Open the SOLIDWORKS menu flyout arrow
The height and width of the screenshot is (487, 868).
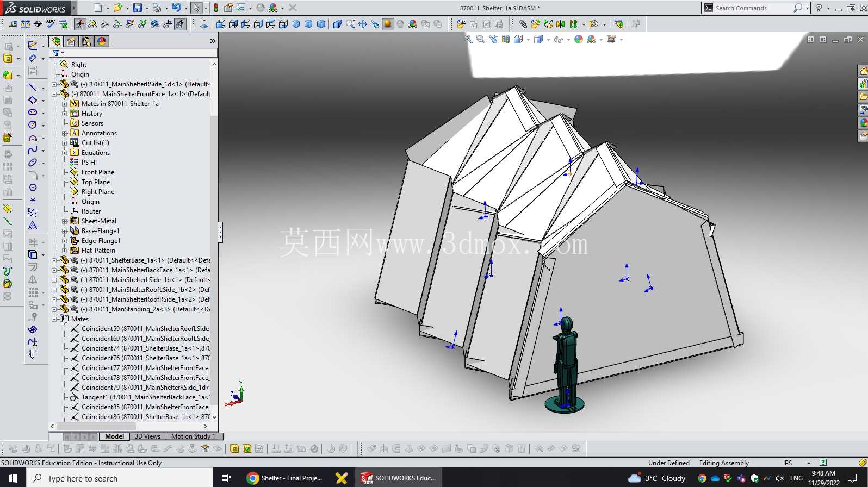pos(74,8)
